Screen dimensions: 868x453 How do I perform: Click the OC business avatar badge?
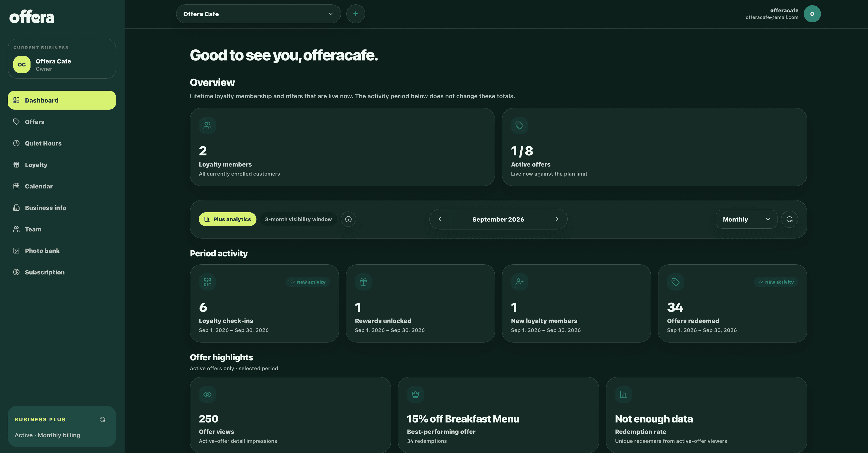[22, 64]
